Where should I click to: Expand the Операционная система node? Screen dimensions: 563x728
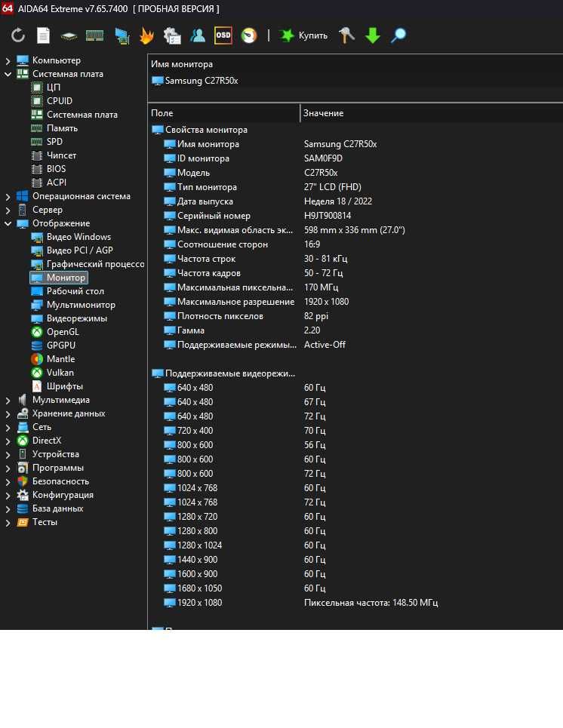tap(8, 196)
